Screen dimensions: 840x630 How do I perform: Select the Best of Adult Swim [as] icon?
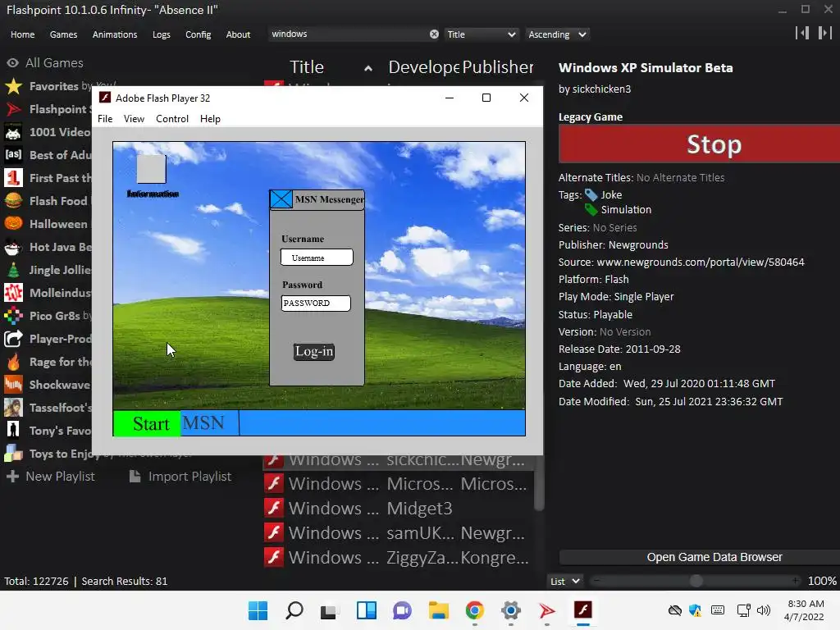click(x=13, y=155)
